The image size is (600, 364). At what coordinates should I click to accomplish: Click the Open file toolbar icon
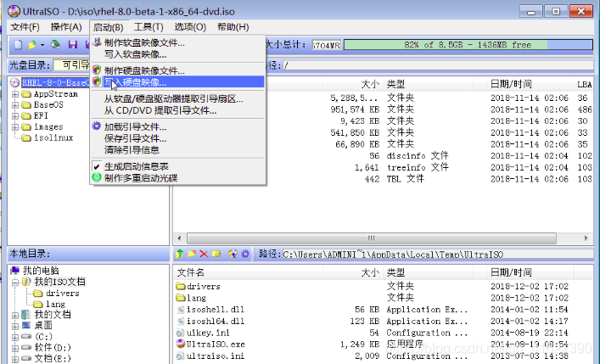coord(31,45)
